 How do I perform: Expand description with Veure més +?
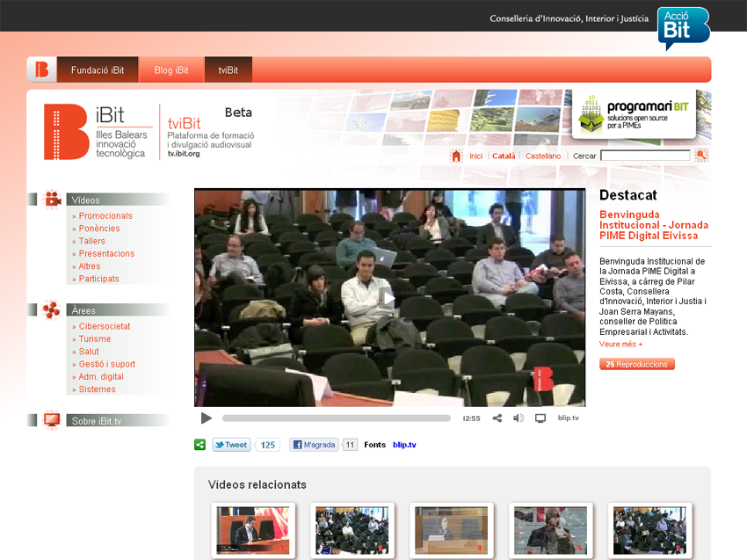[620, 345]
